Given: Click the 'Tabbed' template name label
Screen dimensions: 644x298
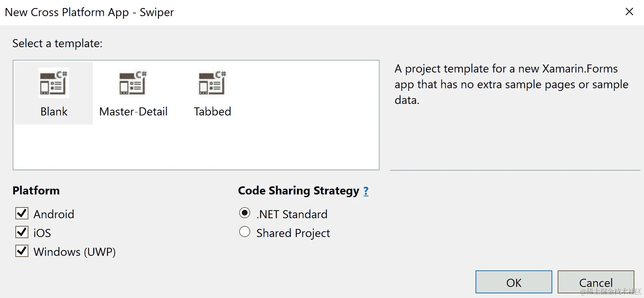Looking at the screenshot, I should (212, 112).
